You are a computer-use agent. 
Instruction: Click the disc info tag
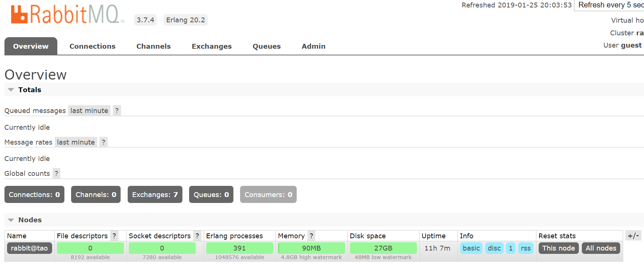click(x=494, y=248)
